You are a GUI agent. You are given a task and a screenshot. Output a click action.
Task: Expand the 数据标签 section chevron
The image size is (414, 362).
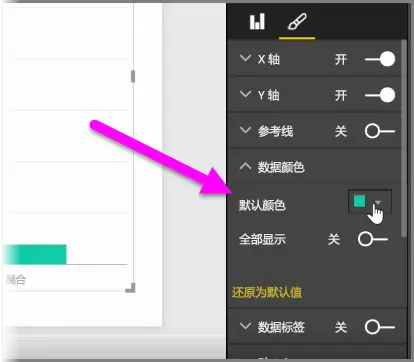click(245, 326)
